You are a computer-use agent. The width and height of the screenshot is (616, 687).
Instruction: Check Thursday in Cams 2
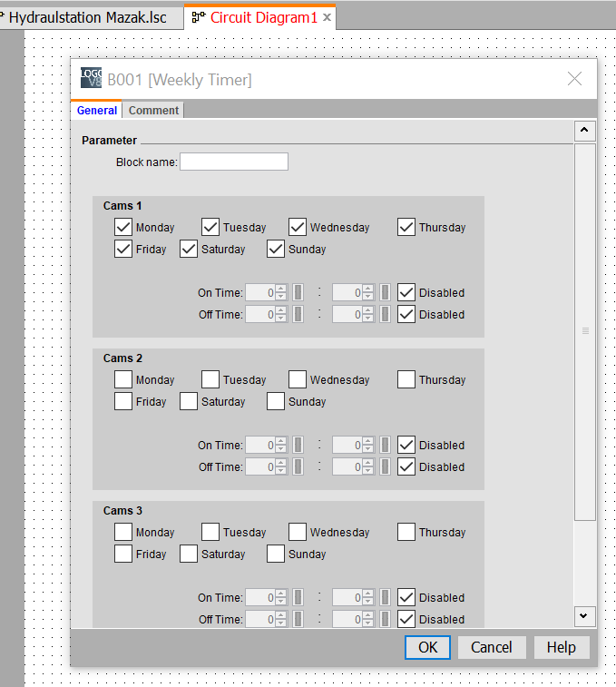pos(406,380)
